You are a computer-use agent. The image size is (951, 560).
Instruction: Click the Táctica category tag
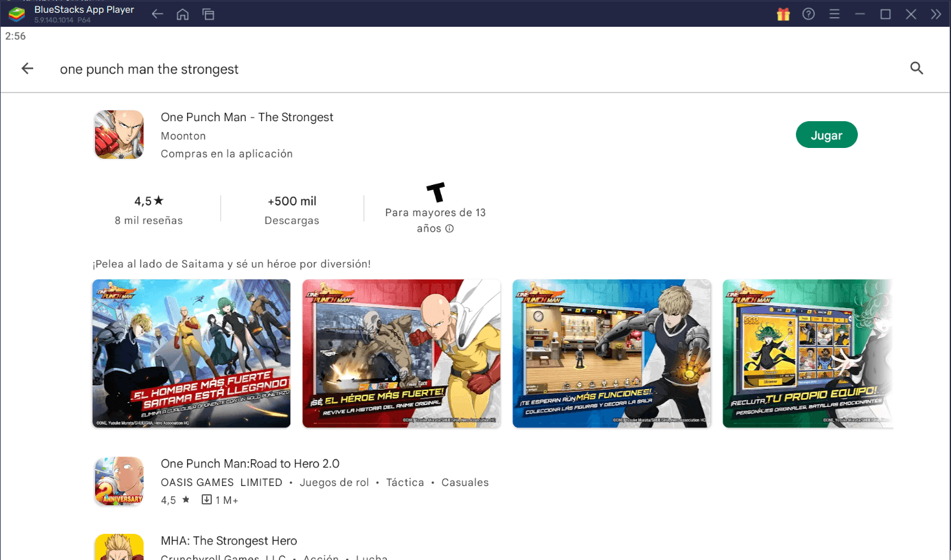pyautogui.click(x=405, y=482)
